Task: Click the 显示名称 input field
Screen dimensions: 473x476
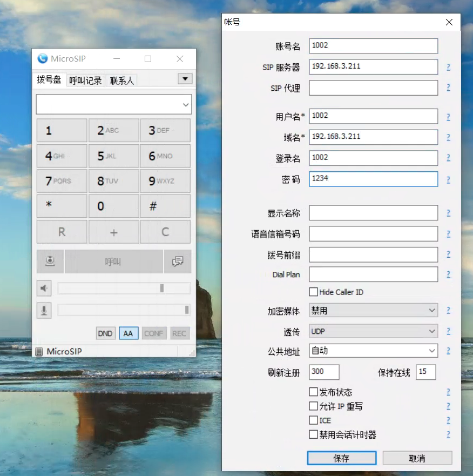Action: [x=373, y=213]
